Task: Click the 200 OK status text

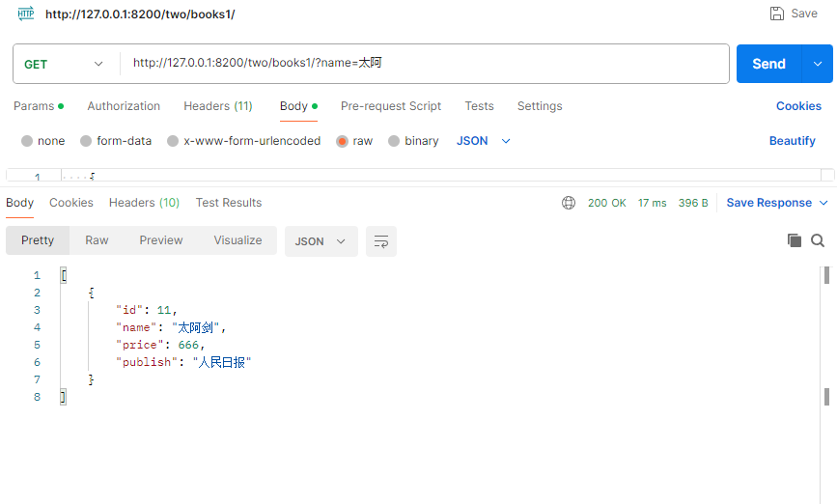Action: click(607, 203)
